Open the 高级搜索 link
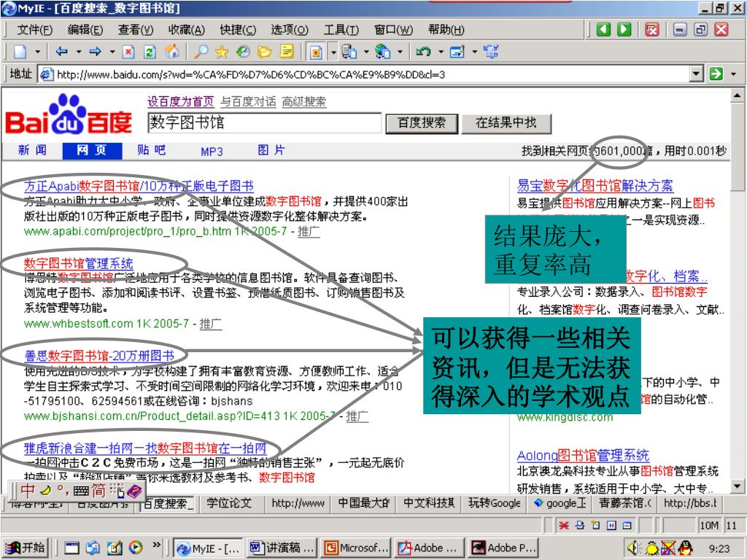This screenshot has height=560, width=747. [304, 101]
